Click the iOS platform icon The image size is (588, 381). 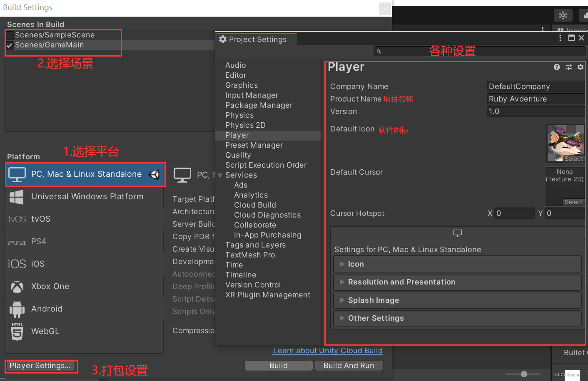(x=17, y=264)
